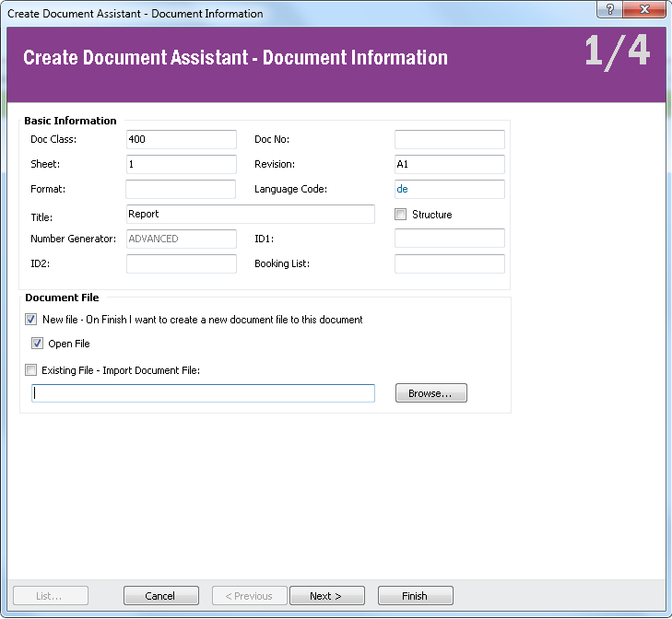Select the Doc No input field
Image resolution: width=672 pixels, height=619 pixels.
(449, 139)
